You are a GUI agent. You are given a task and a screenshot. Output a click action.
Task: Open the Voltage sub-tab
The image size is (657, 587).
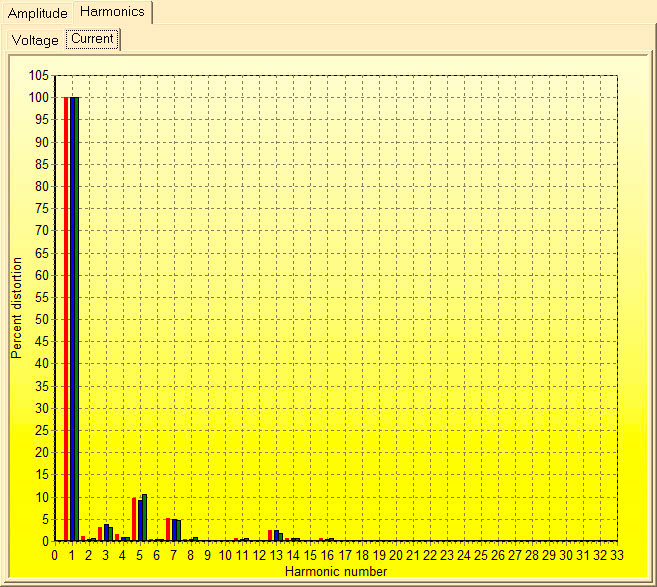point(35,40)
